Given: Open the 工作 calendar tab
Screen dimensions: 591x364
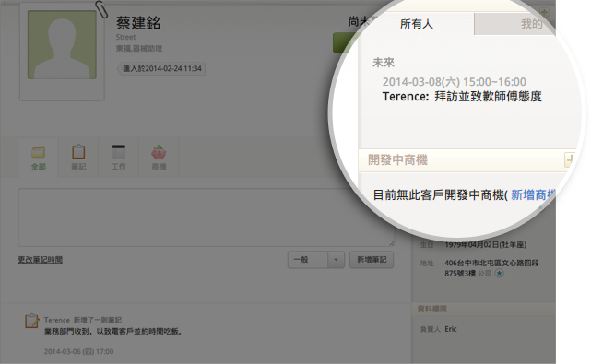Looking at the screenshot, I should [119, 158].
